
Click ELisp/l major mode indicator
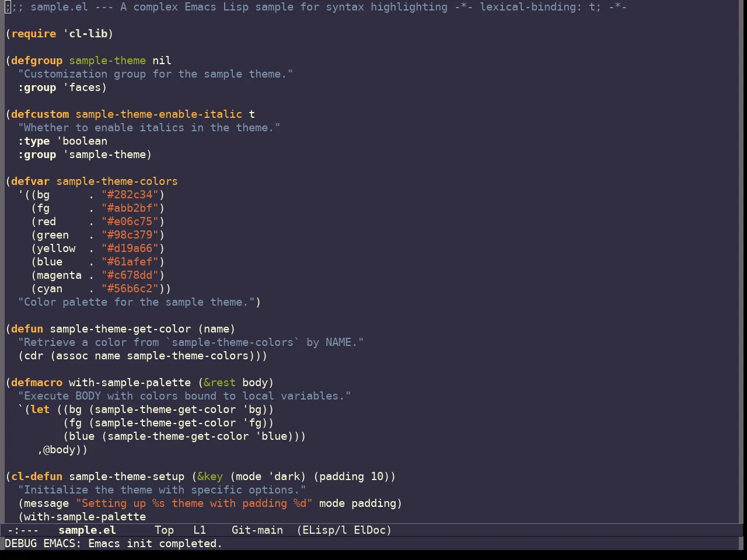[x=324, y=530]
